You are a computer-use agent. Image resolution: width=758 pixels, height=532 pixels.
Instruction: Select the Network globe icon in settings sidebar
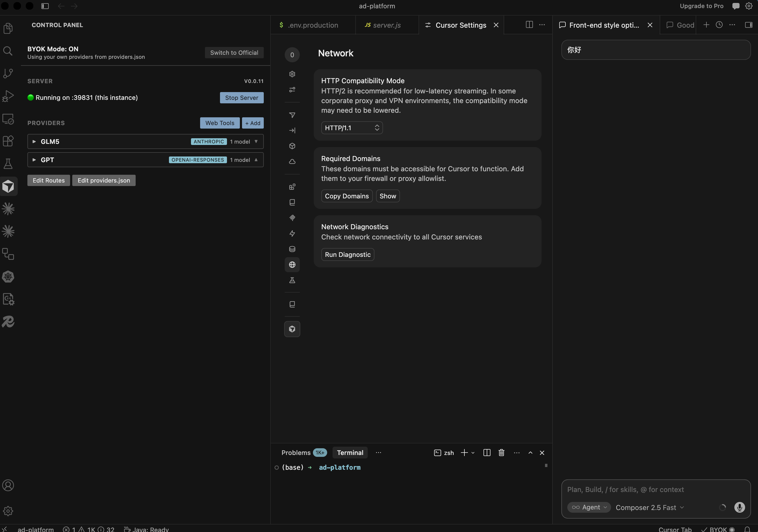(x=292, y=264)
